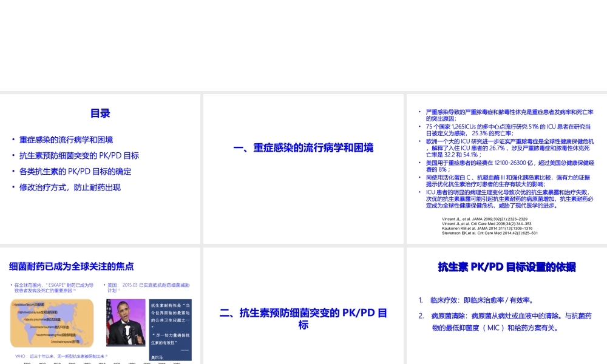
Task: Click the bullet starting 同使用活化蛋白 C
Action: [x=508, y=181]
